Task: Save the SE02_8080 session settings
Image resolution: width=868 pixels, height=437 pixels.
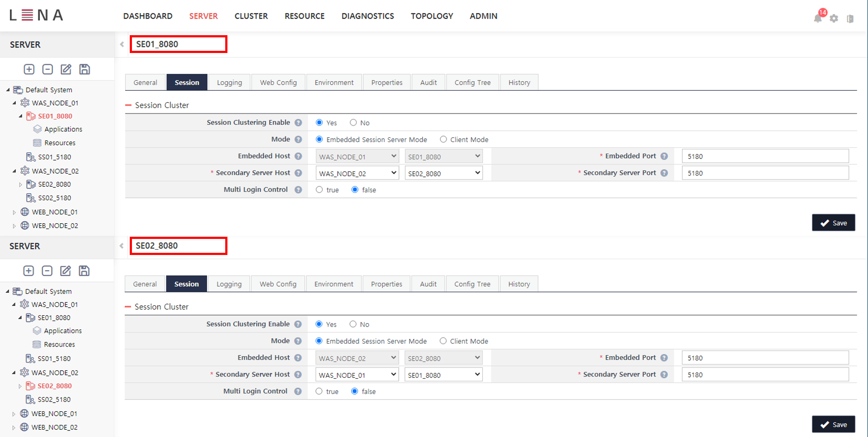Action: (x=833, y=424)
